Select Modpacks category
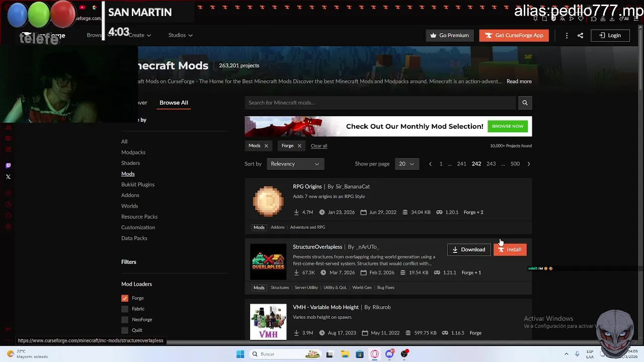Image resolution: width=644 pixels, height=362 pixels. pyautogui.click(x=133, y=152)
